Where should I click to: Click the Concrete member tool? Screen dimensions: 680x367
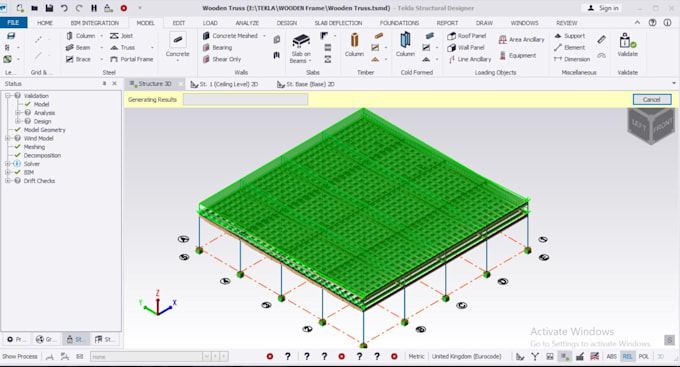[x=177, y=46]
